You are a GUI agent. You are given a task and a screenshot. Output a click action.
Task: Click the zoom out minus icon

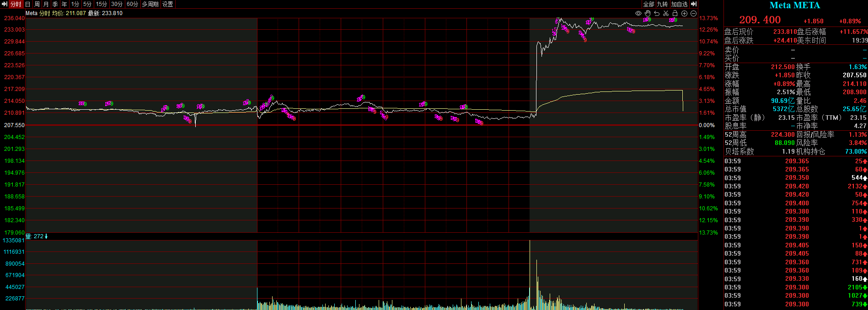(693, 13)
